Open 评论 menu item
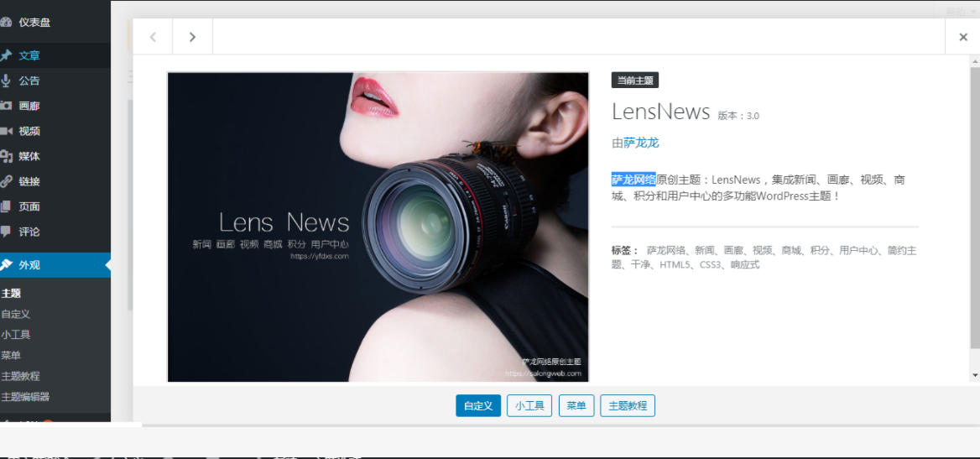Screen dimensions: 980x459 click(x=29, y=232)
